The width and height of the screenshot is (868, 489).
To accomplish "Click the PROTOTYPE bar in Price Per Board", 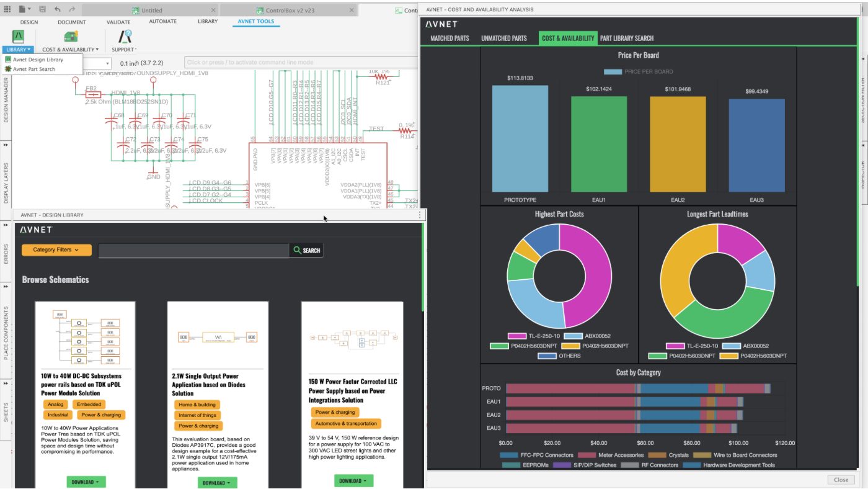I will pos(520,139).
